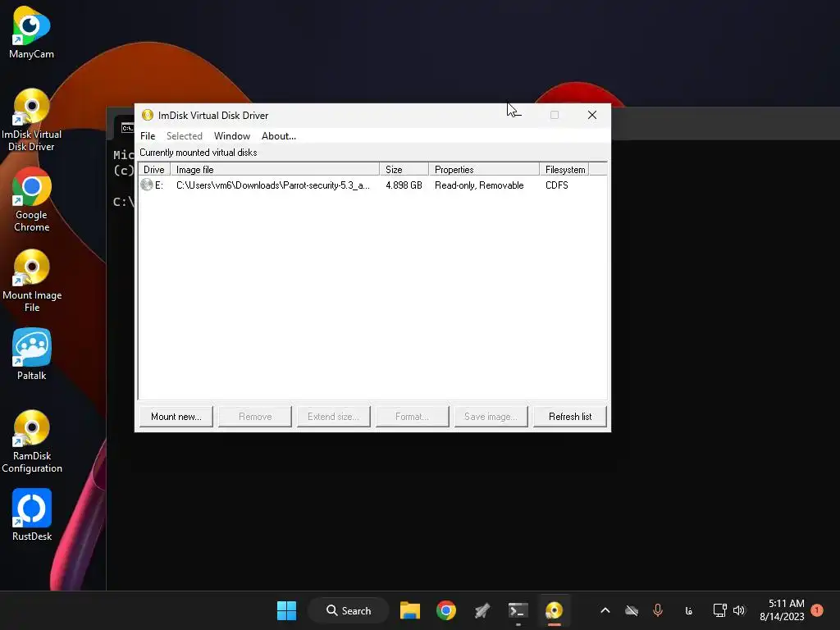The image size is (840, 630).
Task: Sort by the Size column header
Action: coord(404,169)
